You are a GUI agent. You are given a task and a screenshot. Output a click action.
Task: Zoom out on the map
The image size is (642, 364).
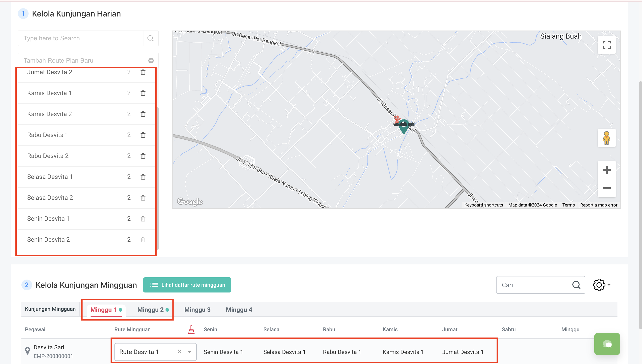coord(607,188)
